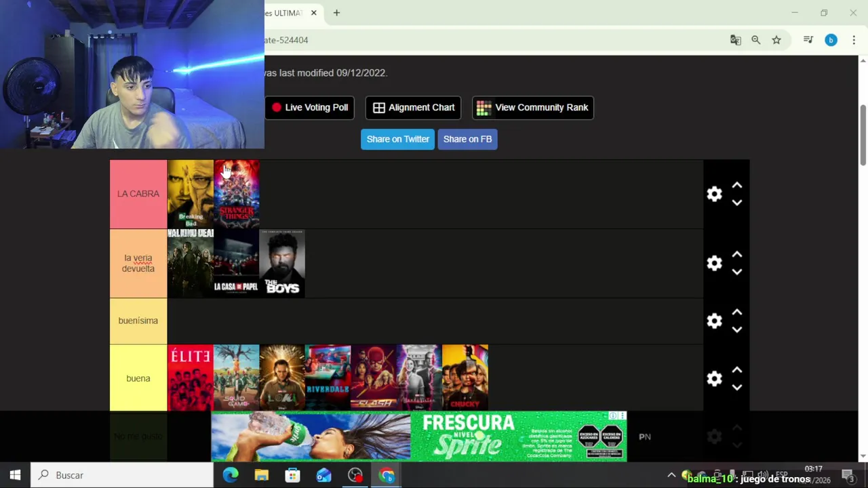Viewport: 868px width, 488px height.
Task: Open the Alignment Chart
Action: tap(414, 107)
